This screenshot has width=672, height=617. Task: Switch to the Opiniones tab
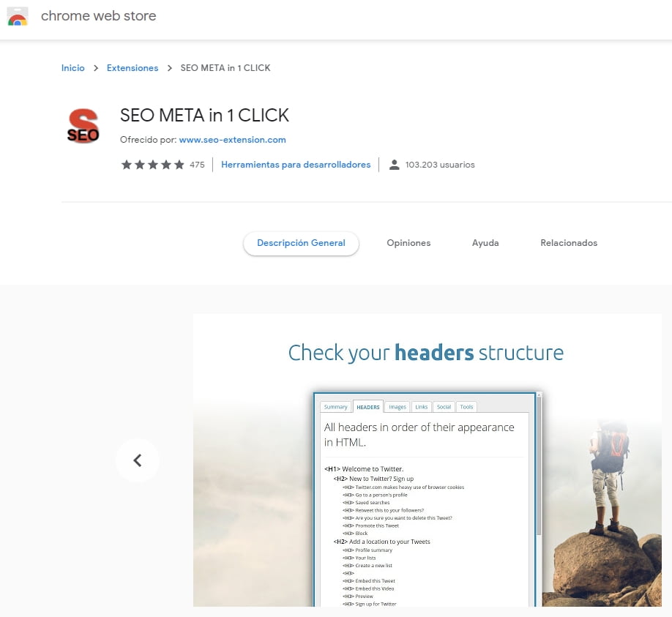pyautogui.click(x=408, y=242)
